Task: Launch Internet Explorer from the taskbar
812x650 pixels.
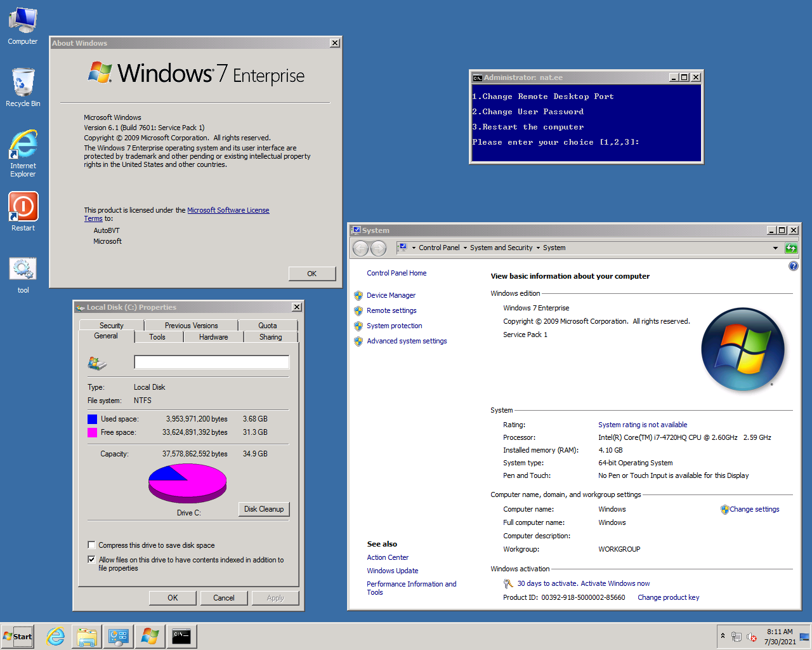Action: (56, 636)
